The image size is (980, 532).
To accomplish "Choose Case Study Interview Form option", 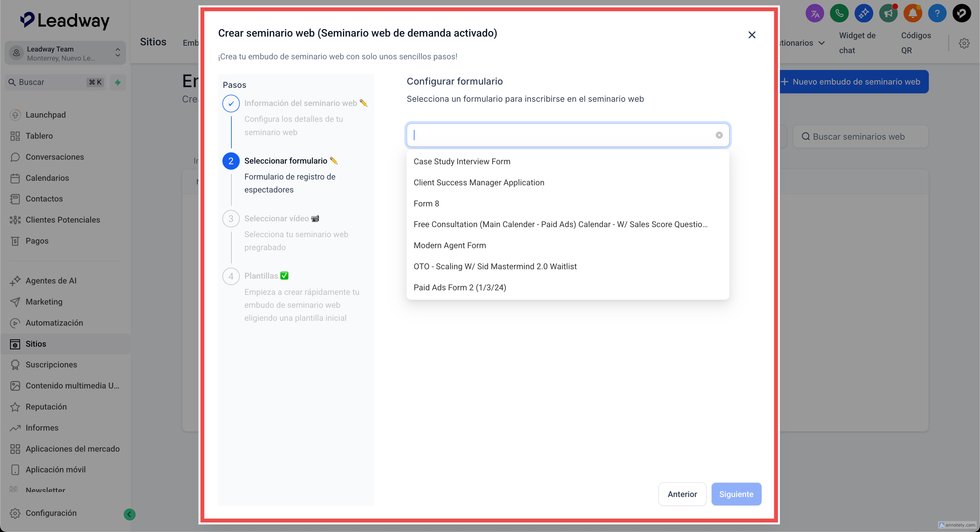I will pyautogui.click(x=461, y=161).
